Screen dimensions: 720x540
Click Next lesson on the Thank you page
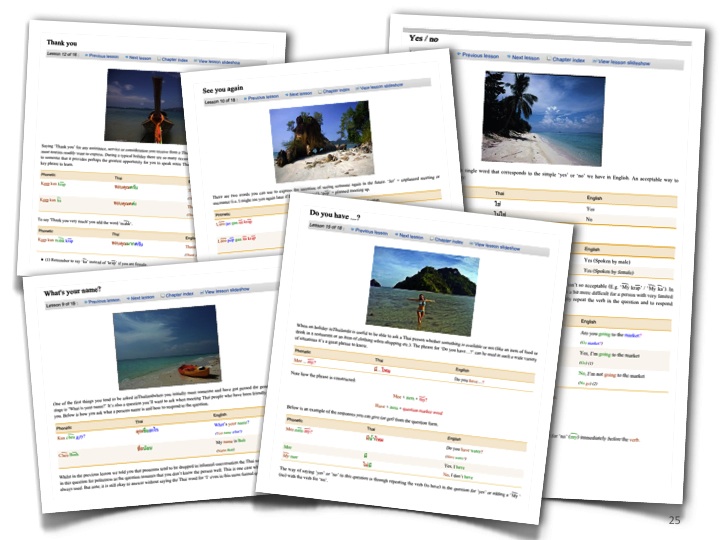click(140, 58)
